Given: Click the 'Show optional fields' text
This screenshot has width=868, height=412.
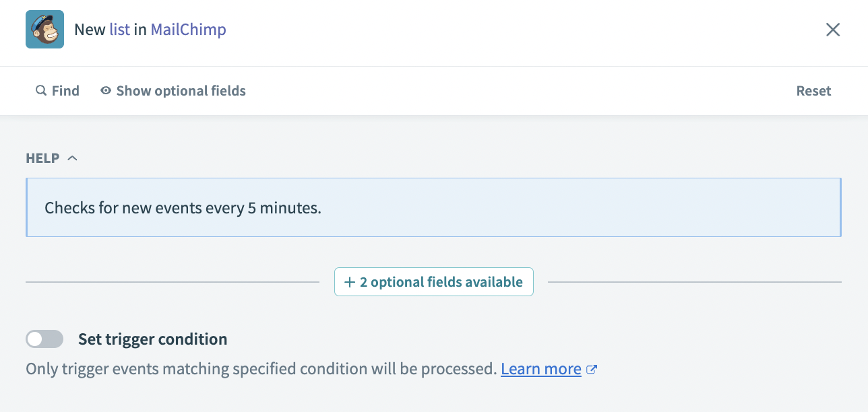Looking at the screenshot, I should (181, 91).
